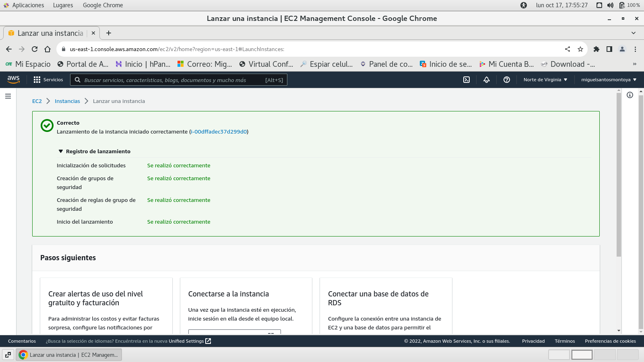The height and width of the screenshot is (362, 644).
Task: Open the left navigation hamburger menu
Action: pos(8,96)
